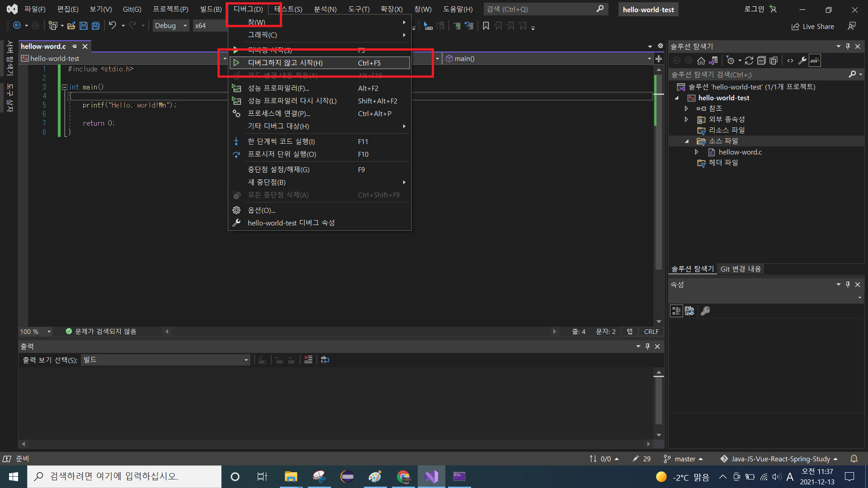Click the Open File folder icon
Image resolution: width=868 pixels, height=488 pixels.
point(71,26)
